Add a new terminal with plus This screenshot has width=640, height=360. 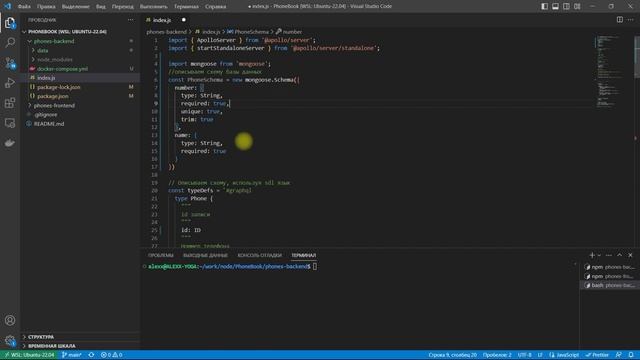click(592, 255)
